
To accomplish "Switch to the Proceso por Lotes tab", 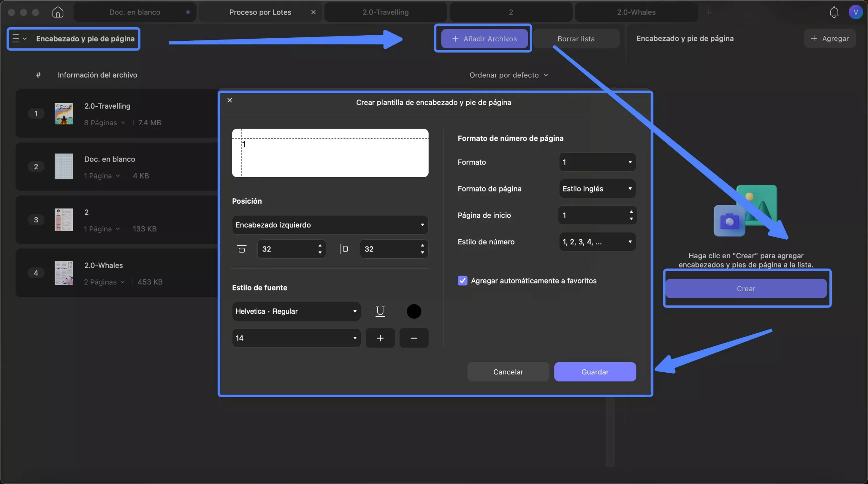I will pyautogui.click(x=260, y=12).
